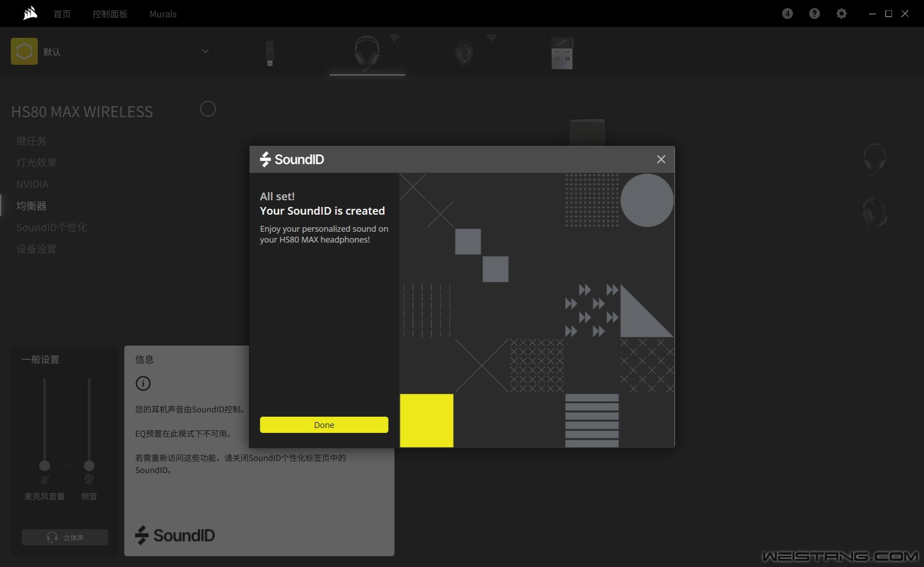Select 均衡器 in the sidebar

[31, 206]
